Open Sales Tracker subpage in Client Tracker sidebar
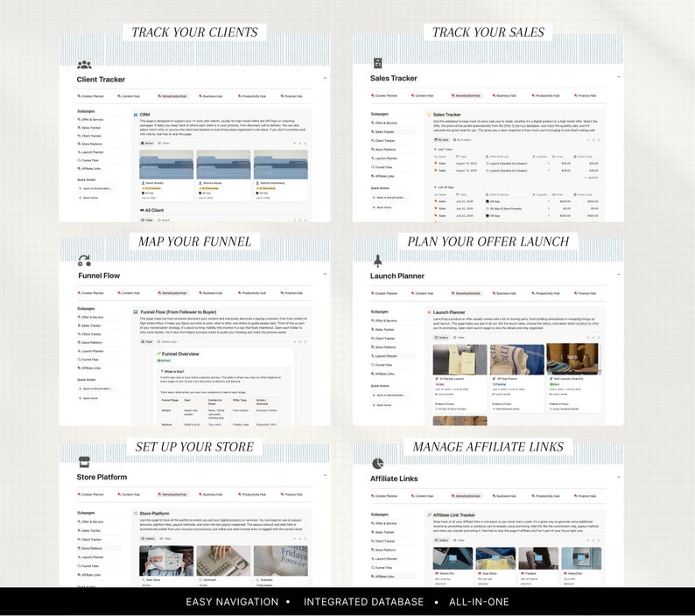Image resolution: width=695 pixels, height=616 pixels. click(x=89, y=128)
